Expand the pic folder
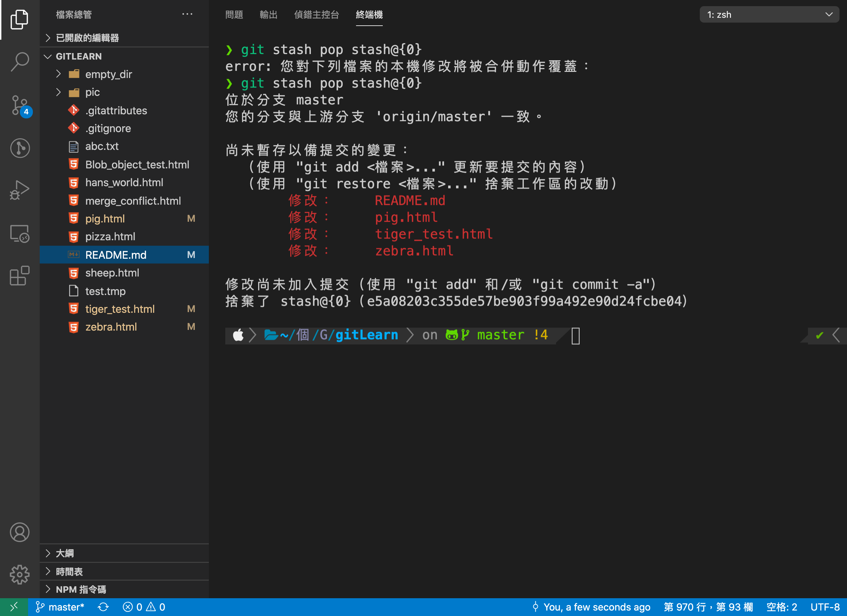 pos(124,92)
